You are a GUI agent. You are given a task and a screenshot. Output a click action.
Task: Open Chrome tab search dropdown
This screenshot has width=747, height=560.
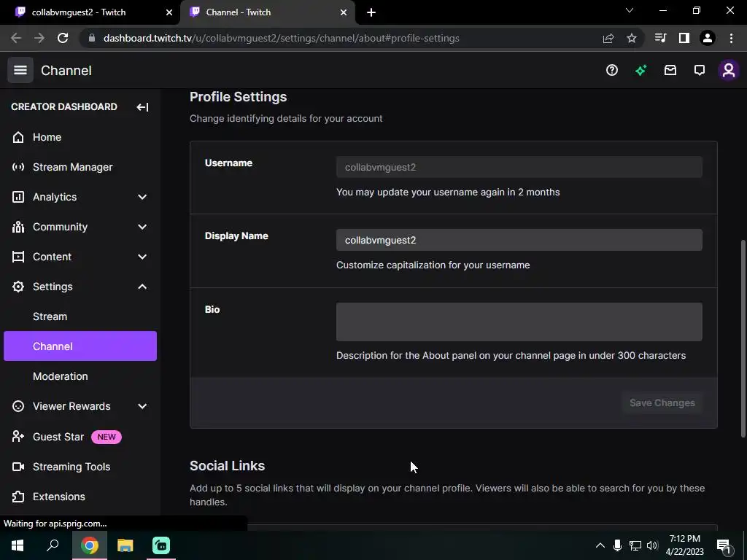pyautogui.click(x=630, y=10)
